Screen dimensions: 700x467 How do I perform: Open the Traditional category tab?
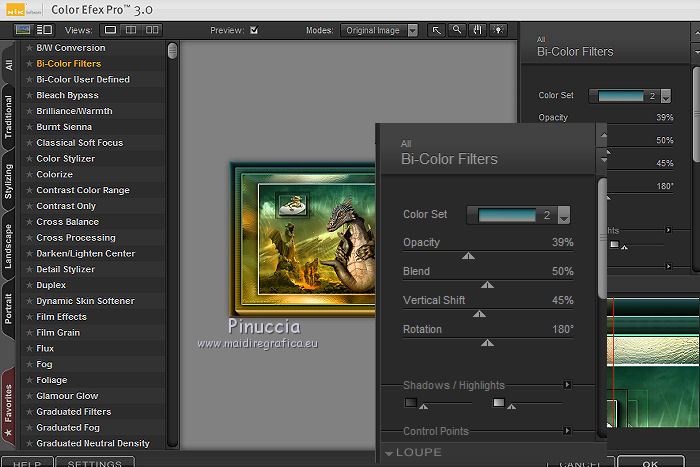9,117
